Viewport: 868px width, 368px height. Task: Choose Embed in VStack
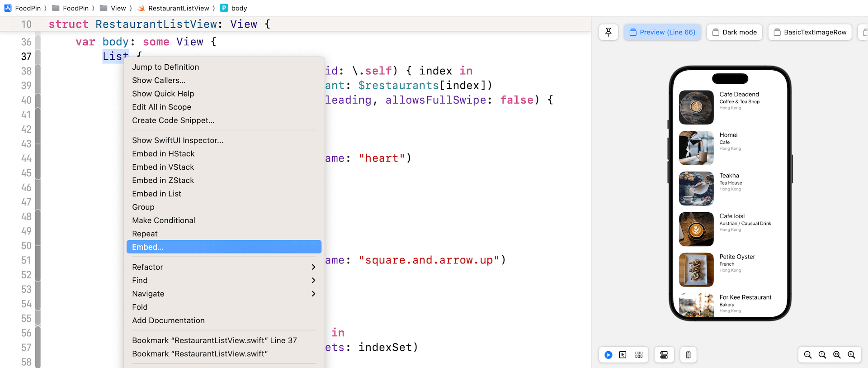[x=163, y=167]
